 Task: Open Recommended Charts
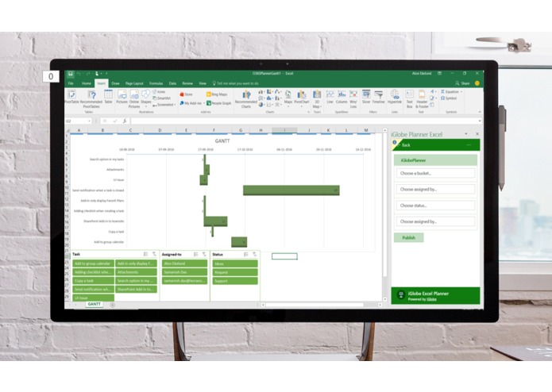(246, 98)
